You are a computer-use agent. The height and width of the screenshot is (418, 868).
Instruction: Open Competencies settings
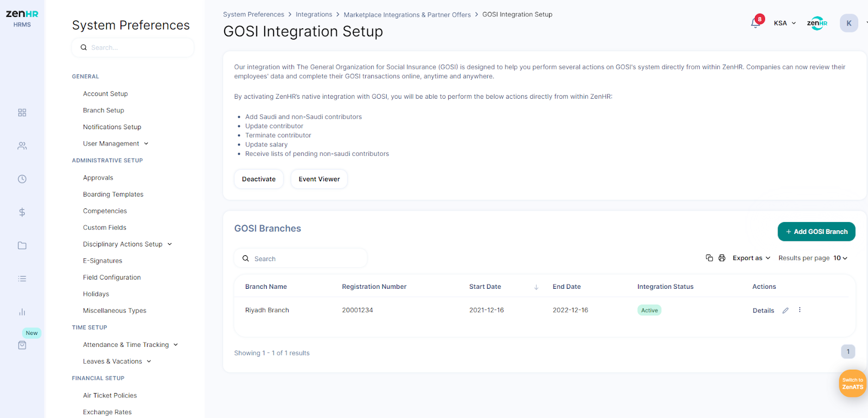tap(105, 211)
